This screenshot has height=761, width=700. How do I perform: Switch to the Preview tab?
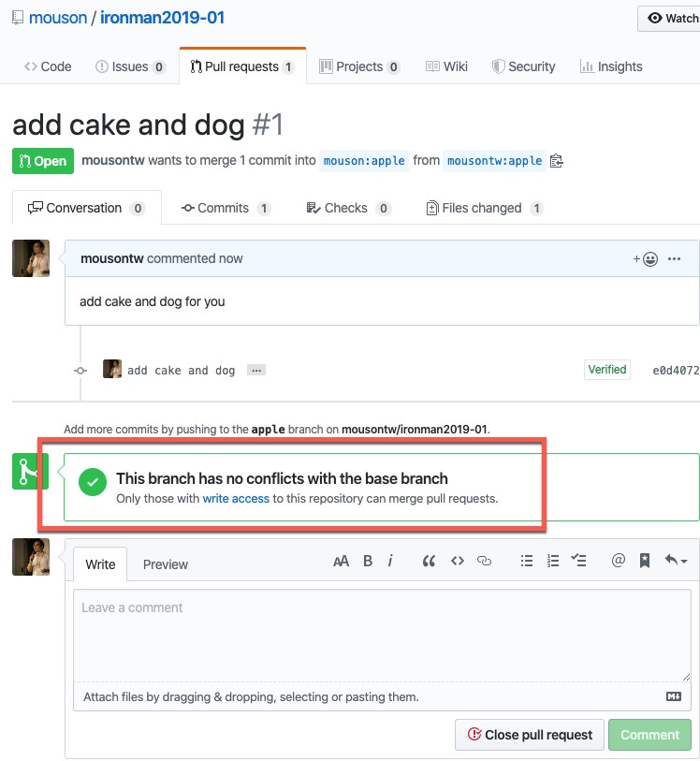166,563
